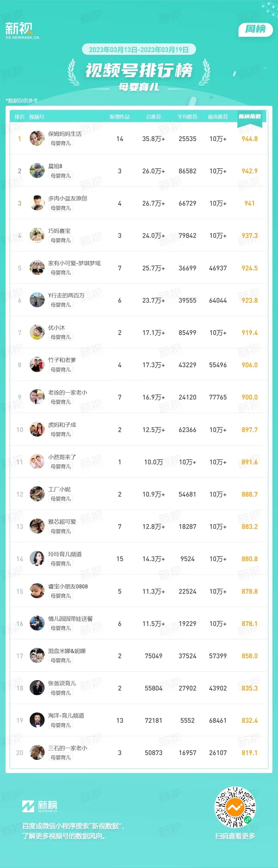This screenshot has width=278, height=868.
Task: Open 优小沐 channel avatar
Action: coord(37,332)
